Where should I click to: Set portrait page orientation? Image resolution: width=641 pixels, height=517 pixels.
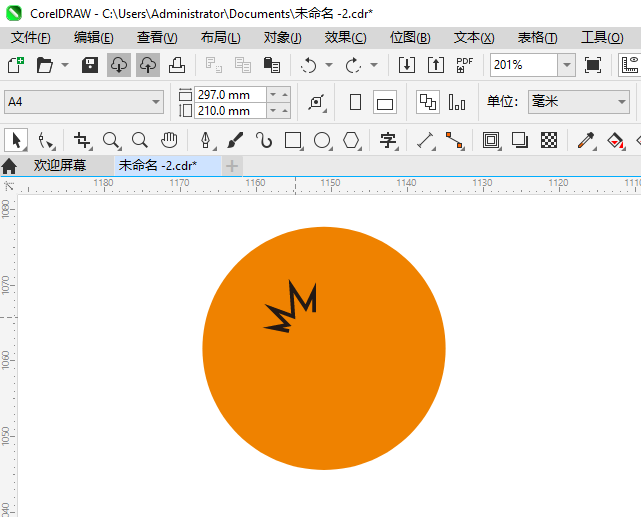click(x=356, y=102)
